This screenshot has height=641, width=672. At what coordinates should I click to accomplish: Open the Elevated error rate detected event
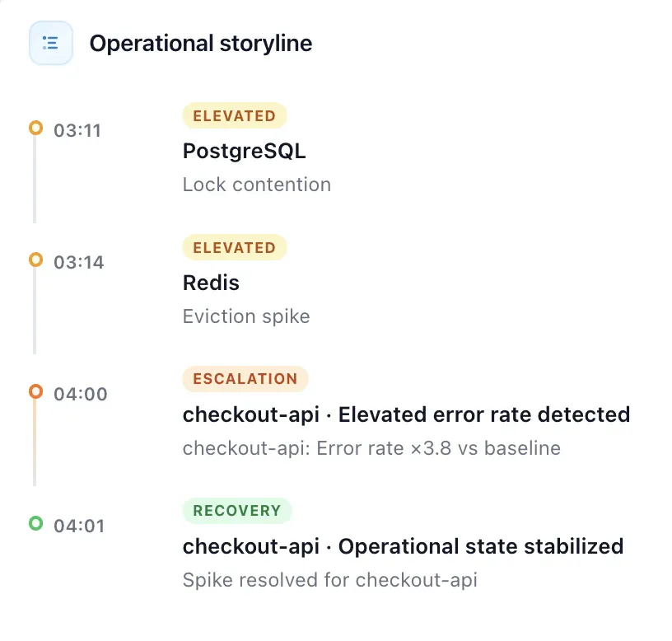tap(406, 414)
